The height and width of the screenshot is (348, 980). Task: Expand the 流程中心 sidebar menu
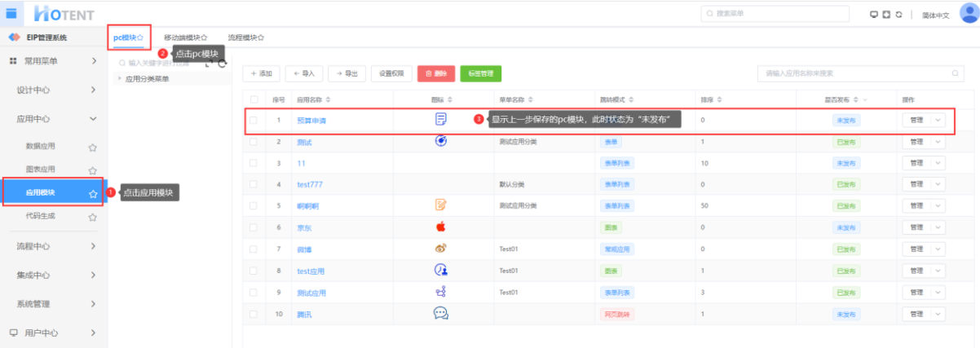(x=54, y=246)
